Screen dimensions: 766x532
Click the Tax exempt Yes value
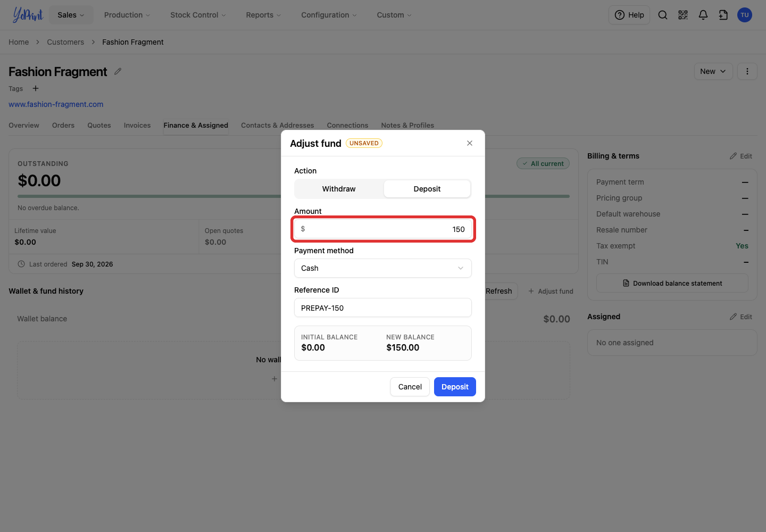point(742,246)
